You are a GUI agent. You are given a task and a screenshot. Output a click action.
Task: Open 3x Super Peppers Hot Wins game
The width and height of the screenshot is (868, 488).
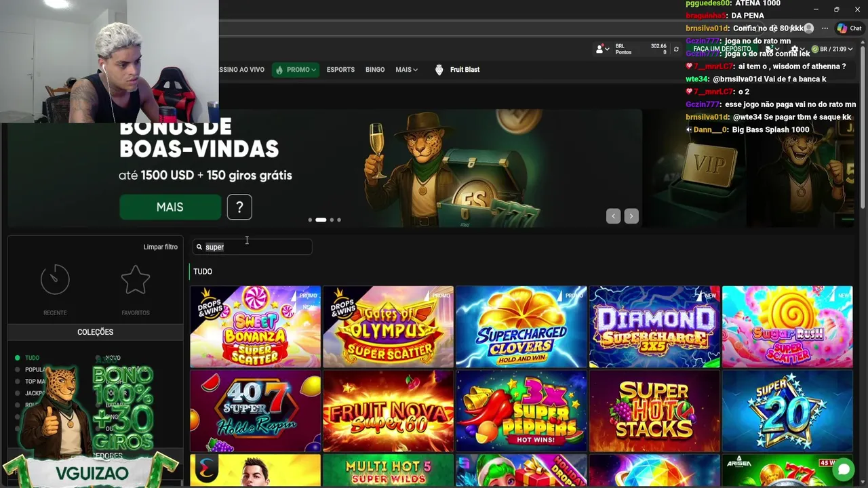click(521, 411)
